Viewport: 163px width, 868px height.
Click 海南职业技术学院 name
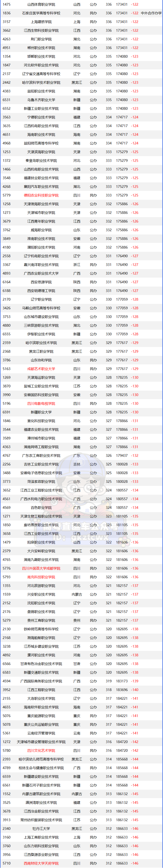coord(41,135)
